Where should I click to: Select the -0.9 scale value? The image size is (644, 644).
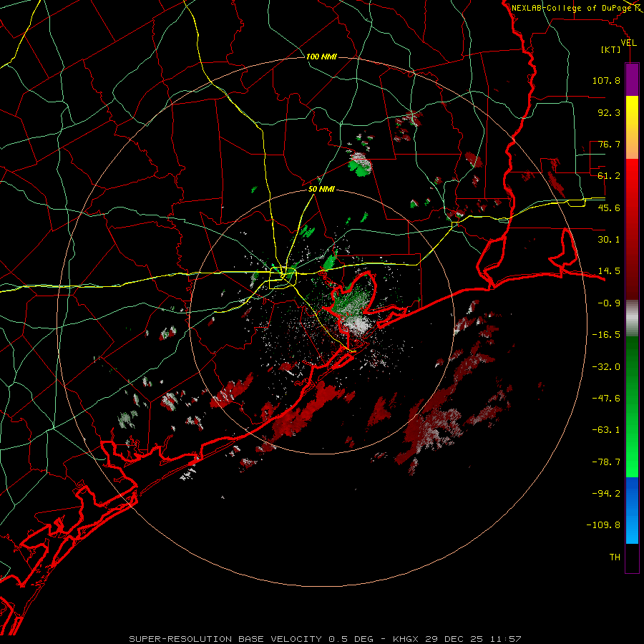point(609,303)
